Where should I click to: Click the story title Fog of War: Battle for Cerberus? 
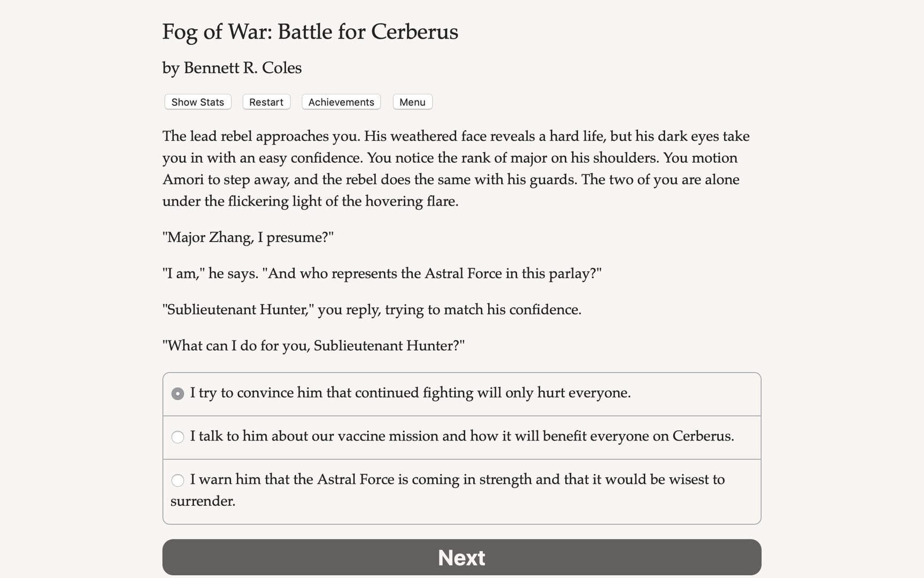tap(310, 32)
